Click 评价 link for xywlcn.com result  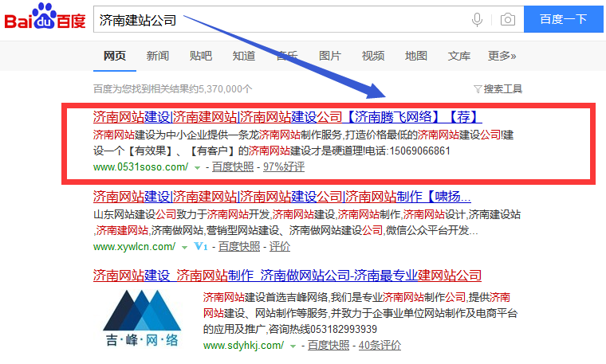click(280, 247)
